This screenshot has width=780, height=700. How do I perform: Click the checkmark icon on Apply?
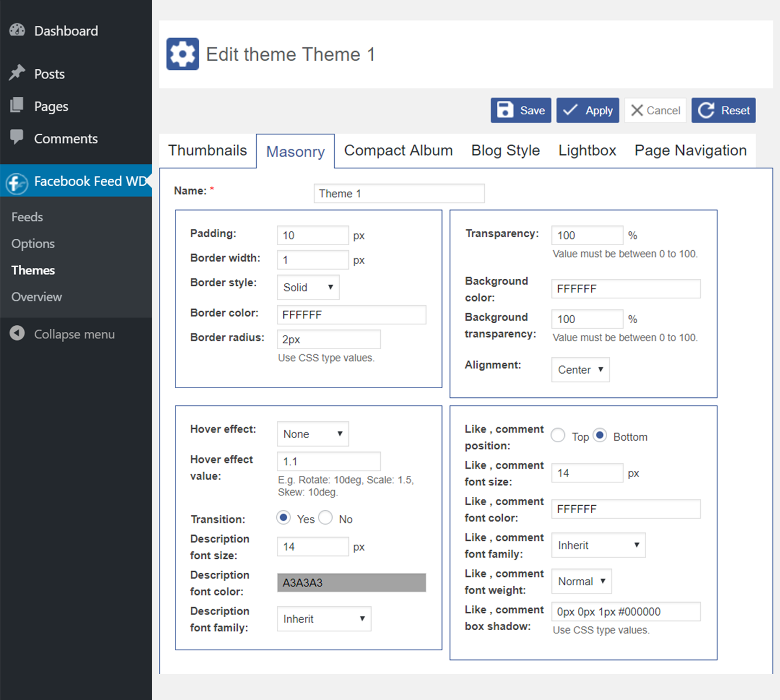(x=570, y=110)
